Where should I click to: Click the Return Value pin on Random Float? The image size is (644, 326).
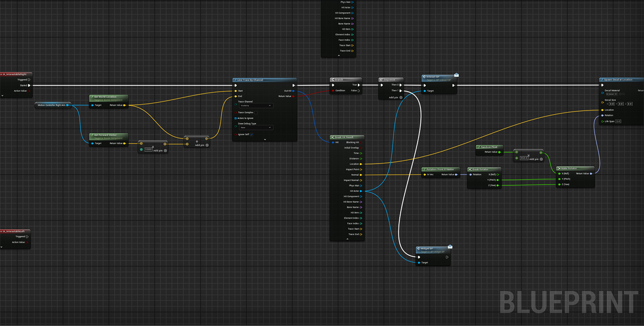tap(499, 152)
